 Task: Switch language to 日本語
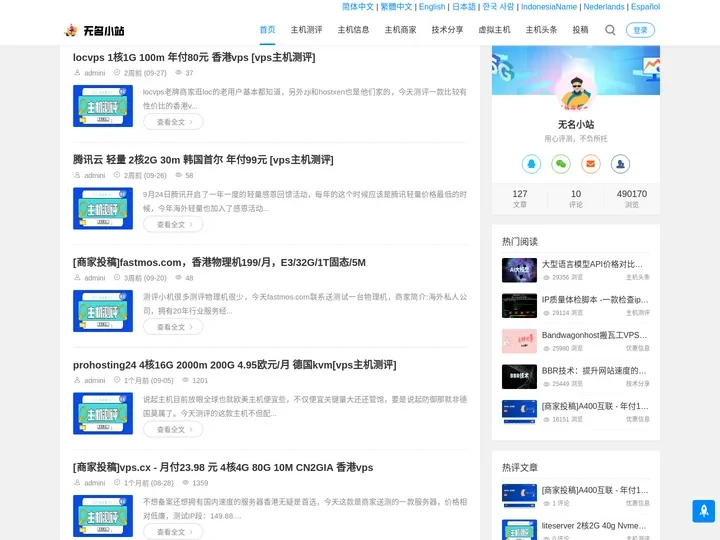[464, 6]
